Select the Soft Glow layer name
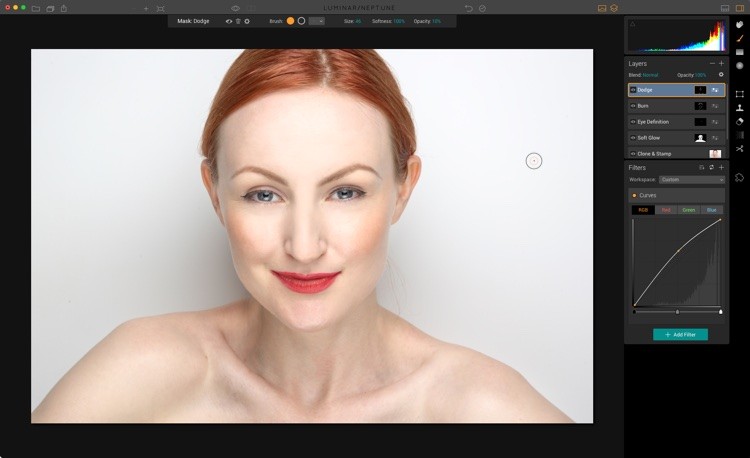 (x=648, y=138)
